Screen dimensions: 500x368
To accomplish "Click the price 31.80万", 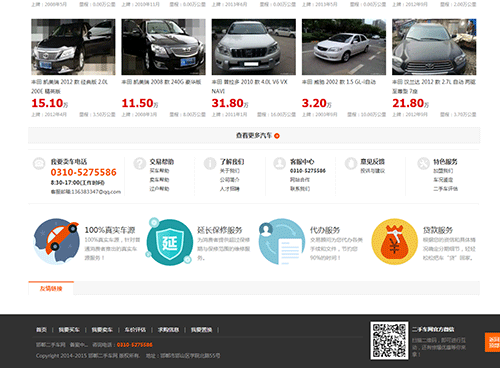I will point(230,103).
